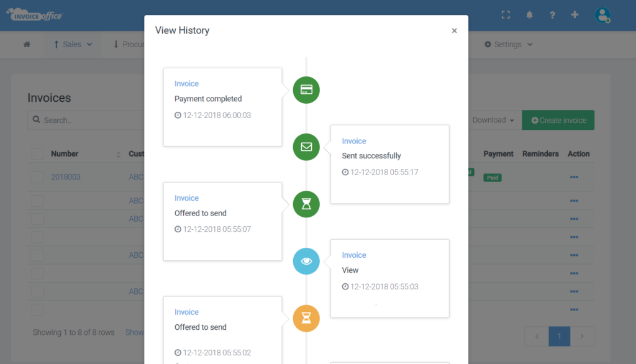Close the View History dialog
Screen dimensions: 636x364
tap(454, 31)
